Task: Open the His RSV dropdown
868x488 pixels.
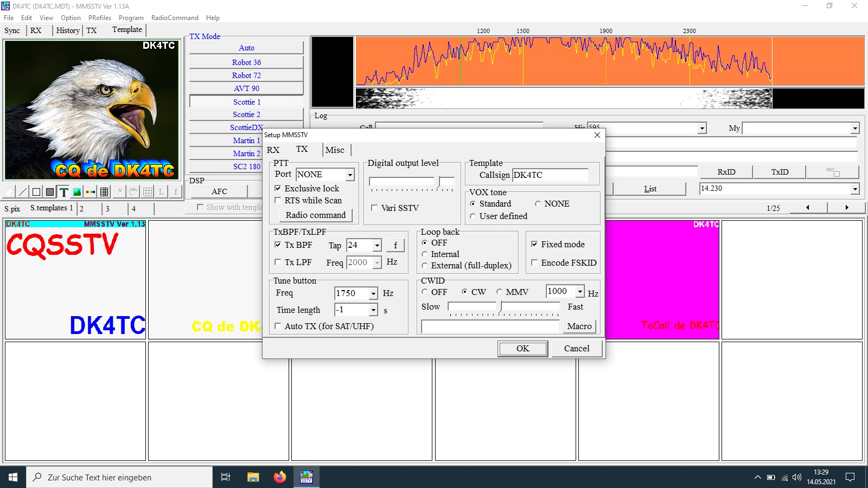Action: [702, 128]
